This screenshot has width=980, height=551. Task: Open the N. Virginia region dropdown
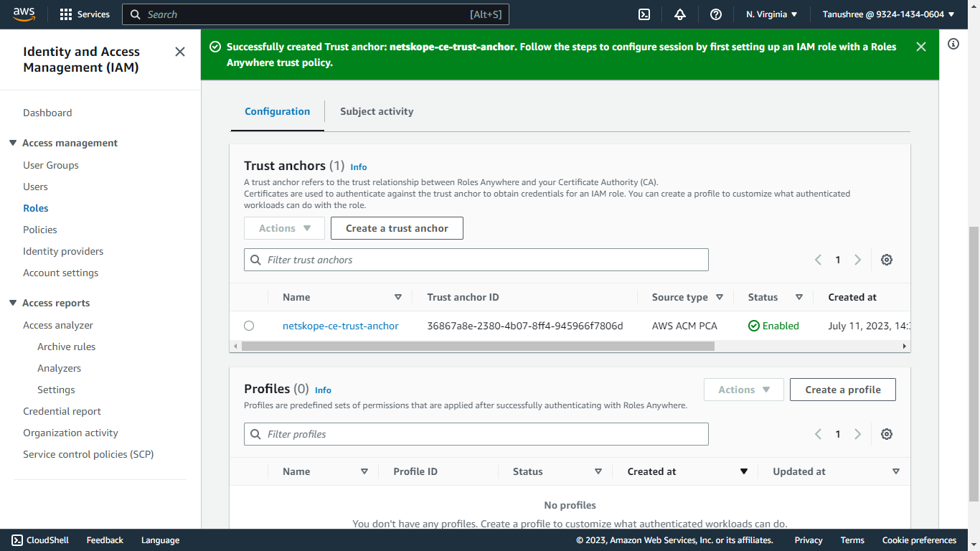[772, 14]
